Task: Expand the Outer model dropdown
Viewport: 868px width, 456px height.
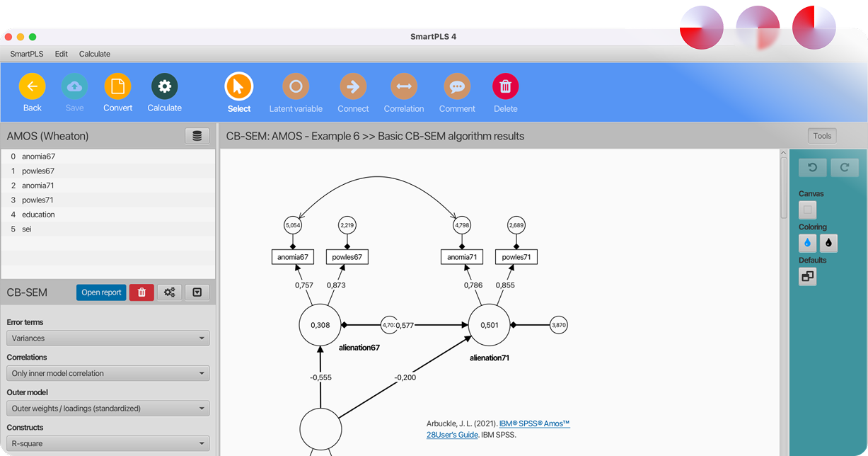Action: (x=108, y=409)
